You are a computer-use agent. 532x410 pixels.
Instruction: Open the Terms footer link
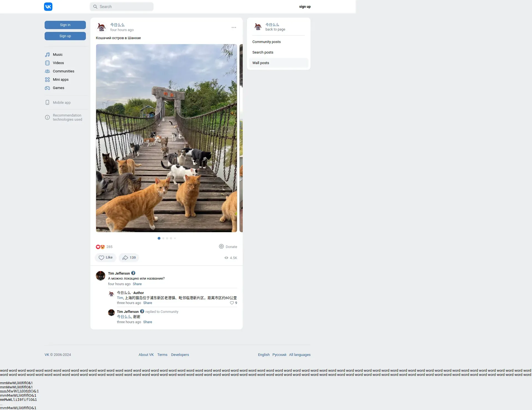coord(162,355)
